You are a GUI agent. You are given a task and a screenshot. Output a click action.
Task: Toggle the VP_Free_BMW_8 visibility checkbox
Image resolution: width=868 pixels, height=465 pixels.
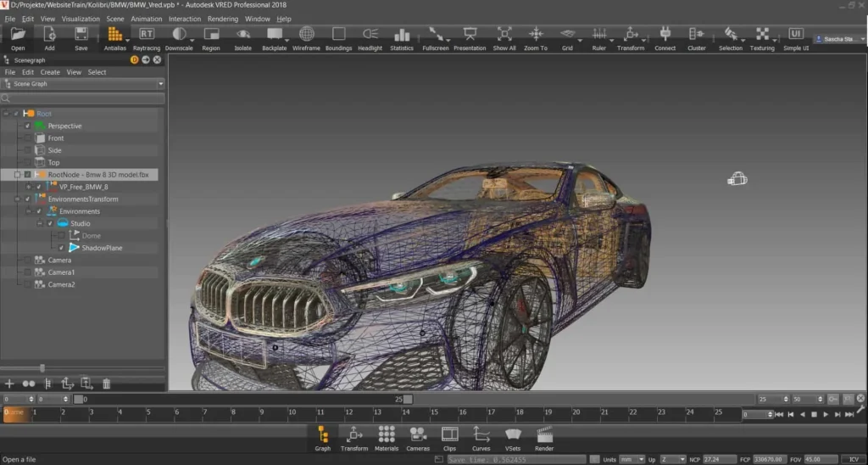coord(39,187)
